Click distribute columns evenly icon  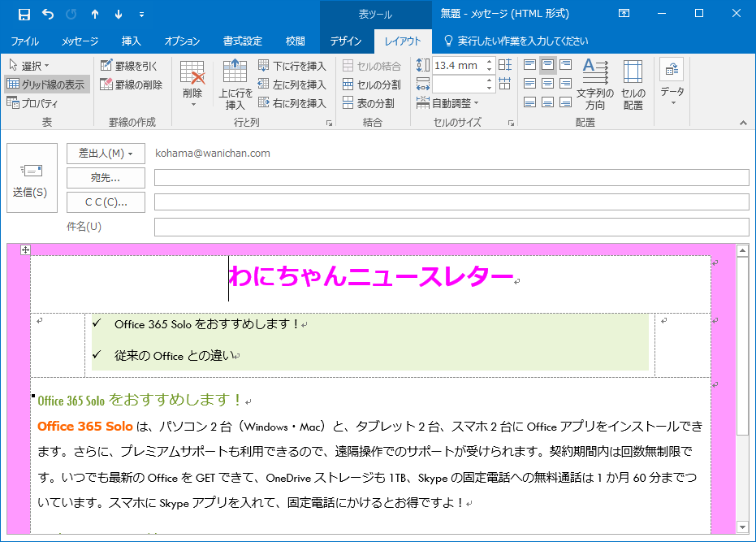point(505,84)
